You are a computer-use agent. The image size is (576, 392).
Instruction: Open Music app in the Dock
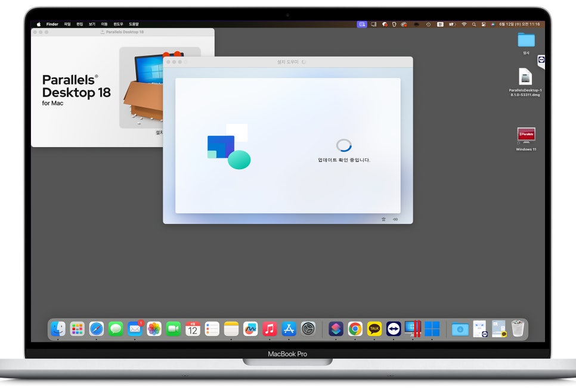click(270, 329)
